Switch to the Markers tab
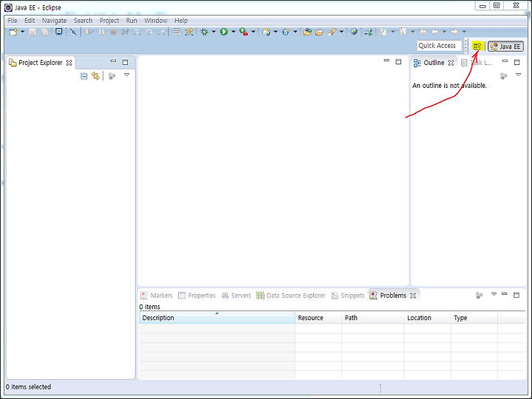Screen dimensions: 532x399 (x=157, y=296)
